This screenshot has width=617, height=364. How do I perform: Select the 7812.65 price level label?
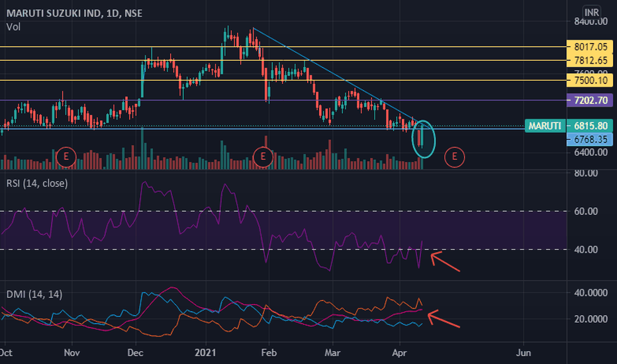click(x=589, y=61)
